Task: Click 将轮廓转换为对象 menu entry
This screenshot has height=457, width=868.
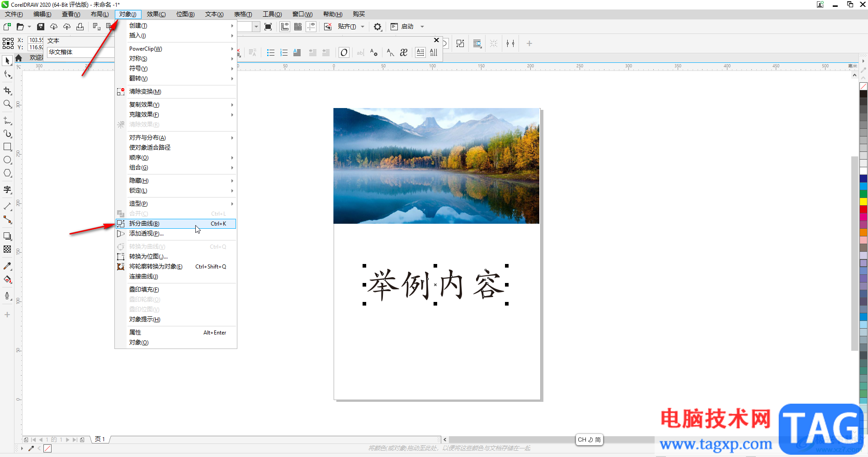Action: [x=176, y=267]
